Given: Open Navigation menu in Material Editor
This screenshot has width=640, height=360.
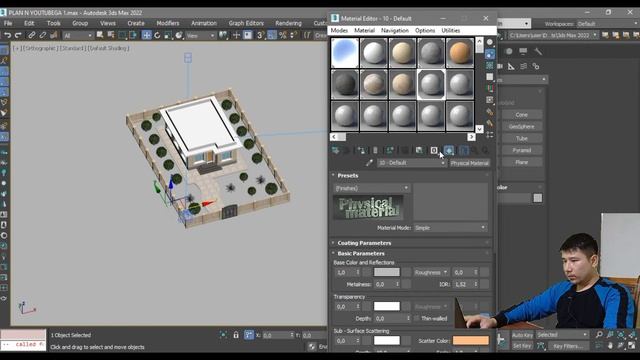Looking at the screenshot, I should pyautogui.click(x=394, y=31).
